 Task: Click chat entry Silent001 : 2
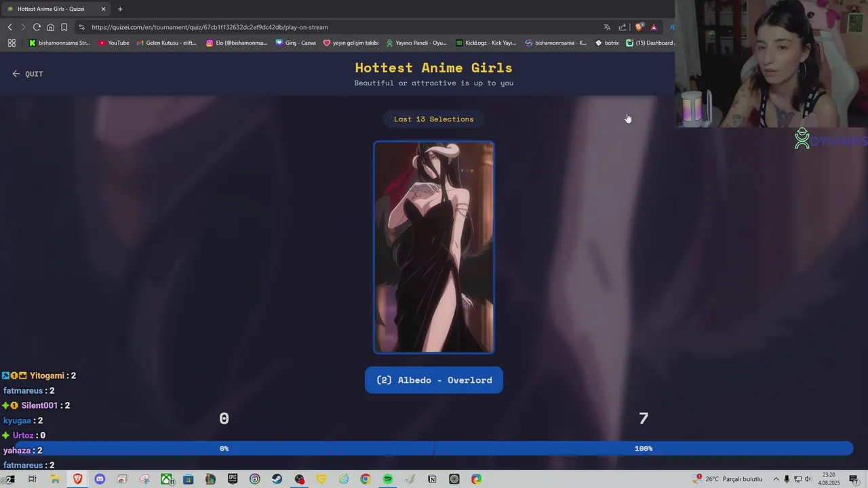tap(37, 405)
